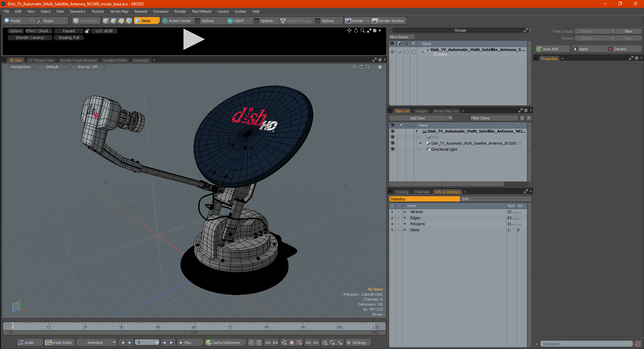Click the render preview lock icon
The width and height of the screenshot is (644, 349).
point(87,31)
